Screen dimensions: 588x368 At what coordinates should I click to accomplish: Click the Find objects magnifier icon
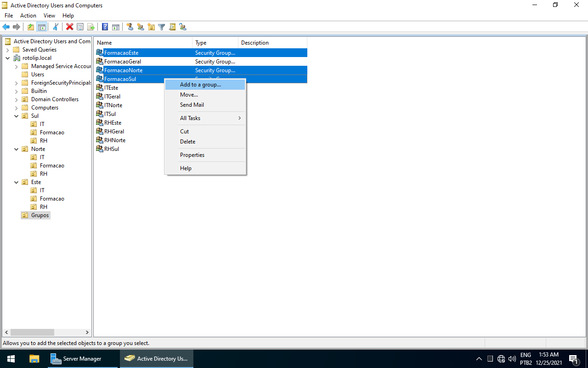tap(172, 27)
